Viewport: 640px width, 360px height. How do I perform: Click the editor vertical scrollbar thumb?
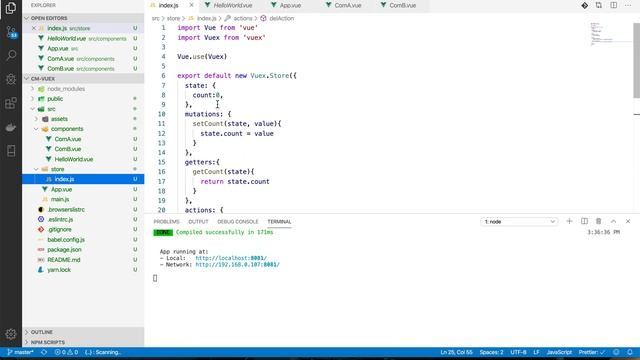[x=636, y=60]
